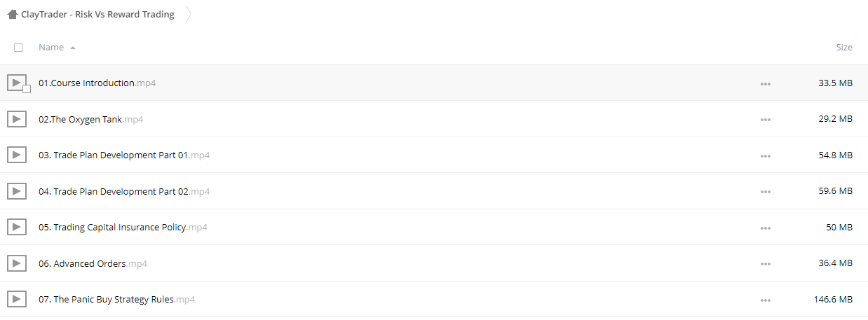The width and height of the screenshot is (868, 320).
Task: Open three-dot menu for Trade Plan Development Part 02
Action: (765, 192)
